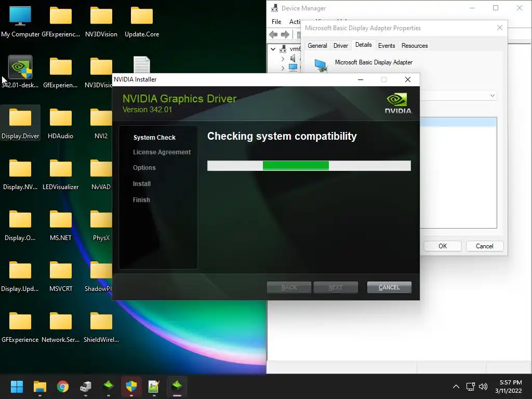This screenshot has width=532, height=399.
Task: Open the LEDVisualizer folder
Action: click(60, 174)
